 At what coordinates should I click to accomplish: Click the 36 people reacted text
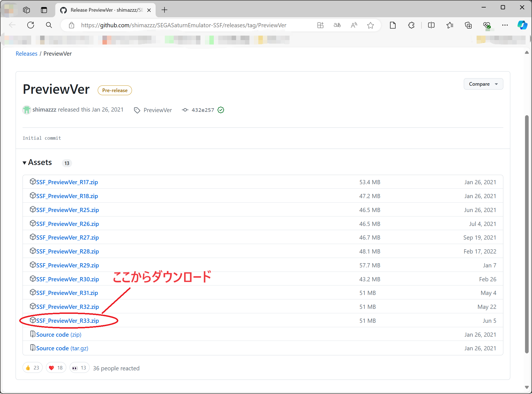tap(116, 368)
